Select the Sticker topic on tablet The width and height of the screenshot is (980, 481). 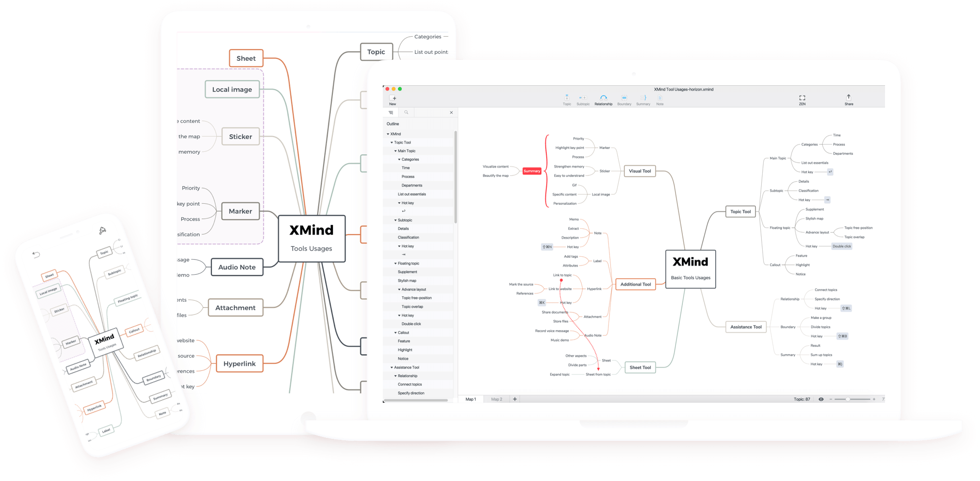point(240,137)
